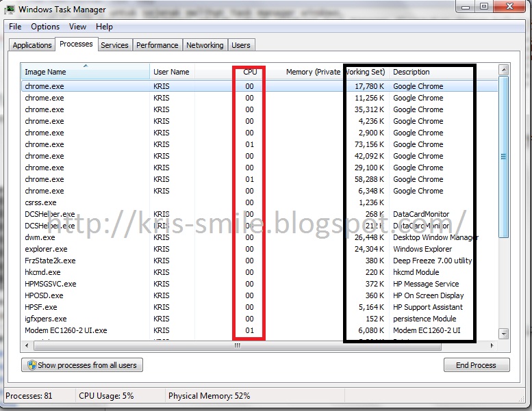This screenshot has height=411, width=532.
Task: Select the dwm.exe process
Action: tap(259, 237)
